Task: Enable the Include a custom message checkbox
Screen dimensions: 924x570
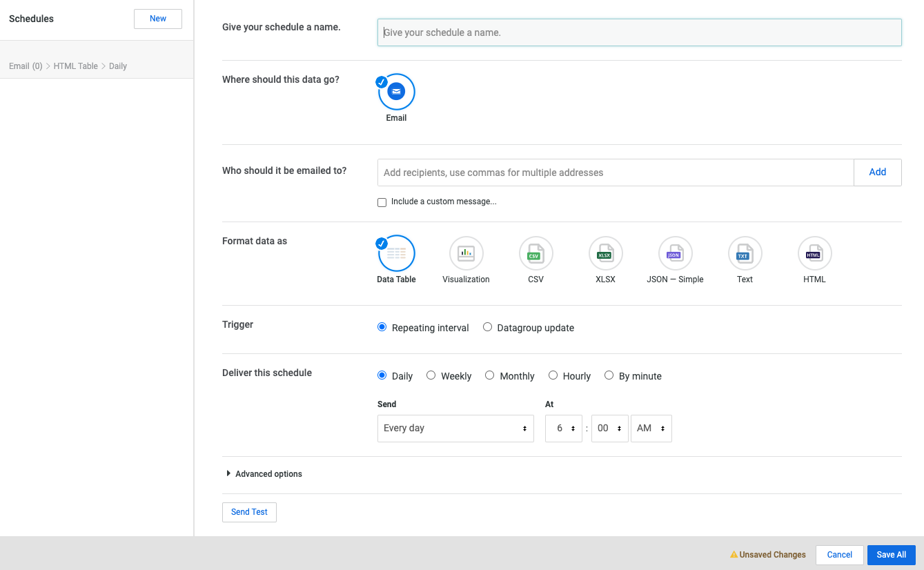Action: coord(382,202)
